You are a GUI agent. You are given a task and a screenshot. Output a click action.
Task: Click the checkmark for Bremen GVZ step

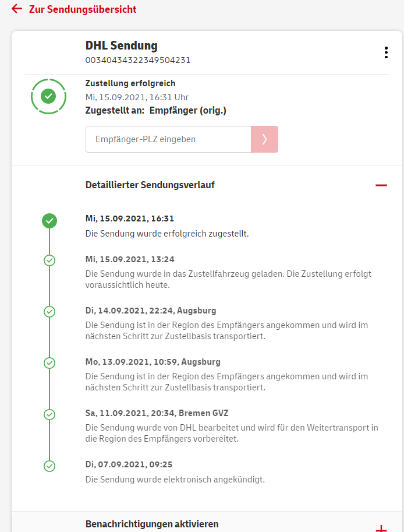click(x=49, y=414)
